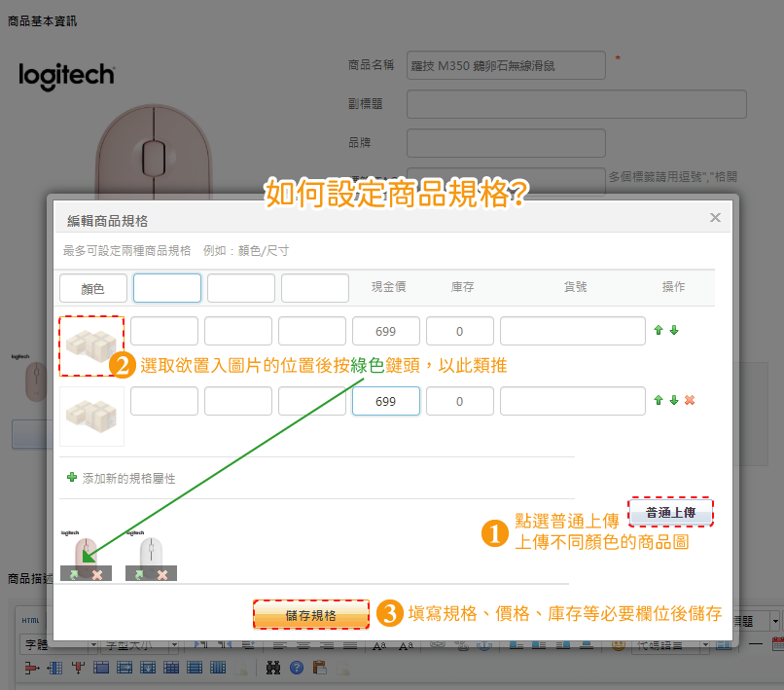Edit the second row 現金價 field 699

pos(386,401)
